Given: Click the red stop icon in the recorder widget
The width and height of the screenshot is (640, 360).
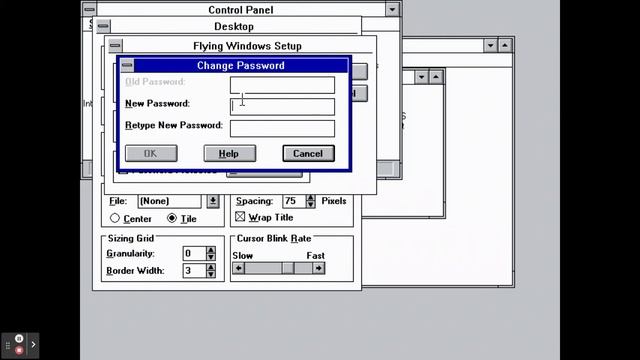Looking at the screenshot, I should [x=19, y=350].
